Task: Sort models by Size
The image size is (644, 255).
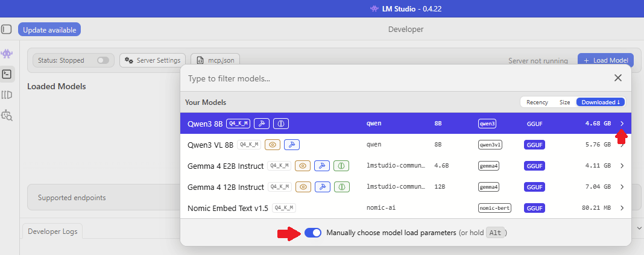Action: 565,102
